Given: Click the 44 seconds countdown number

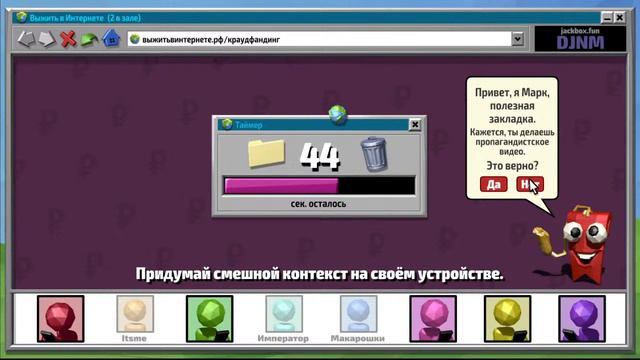Looking at the screenshot, I should (320, 156).
